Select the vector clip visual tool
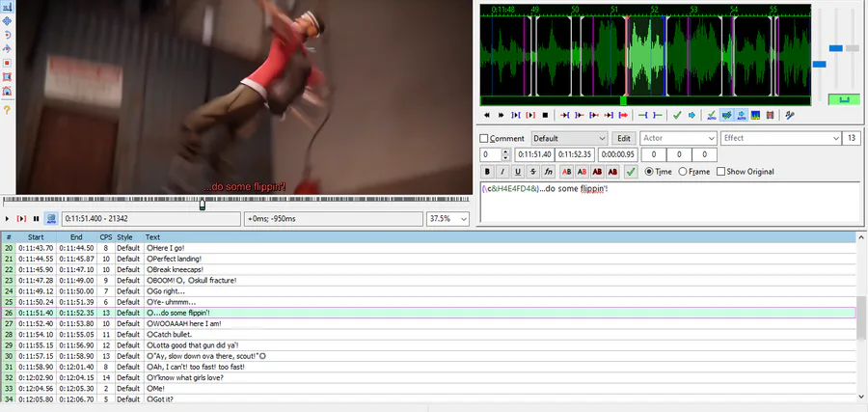This screenshot has width=868, height=412. coord(7,91)
